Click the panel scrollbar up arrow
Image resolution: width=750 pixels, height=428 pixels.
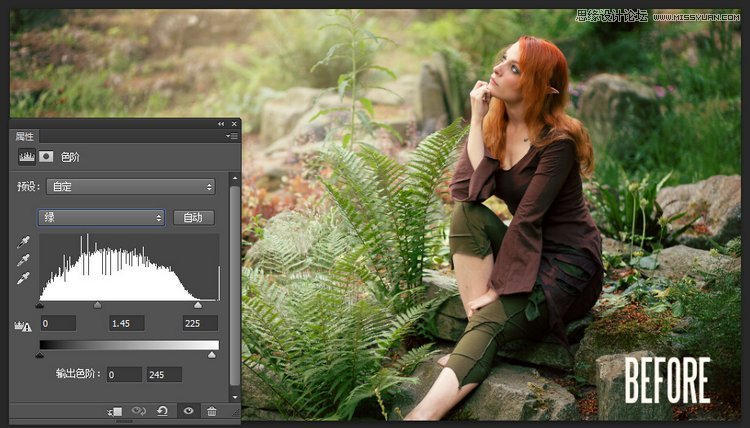[x=234, y=178]
